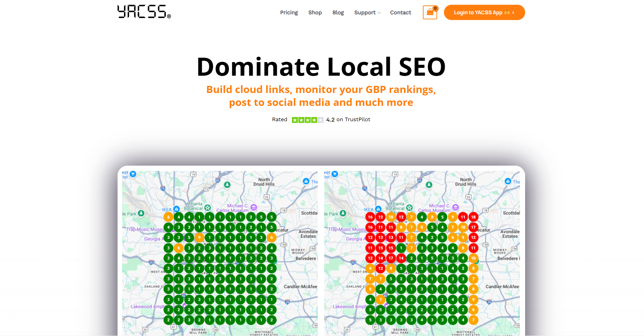The image size is (644, 336).
Task: Click the chevron beside Support
Action: point(379,13)
